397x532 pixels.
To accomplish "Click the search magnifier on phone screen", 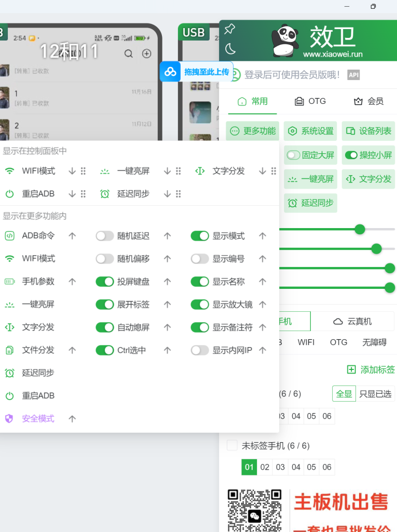I will point(129,54).
